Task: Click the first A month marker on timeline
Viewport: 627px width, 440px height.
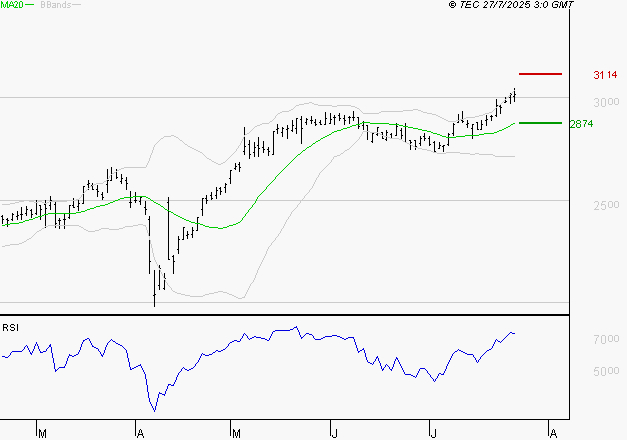Action: point(138,433)
